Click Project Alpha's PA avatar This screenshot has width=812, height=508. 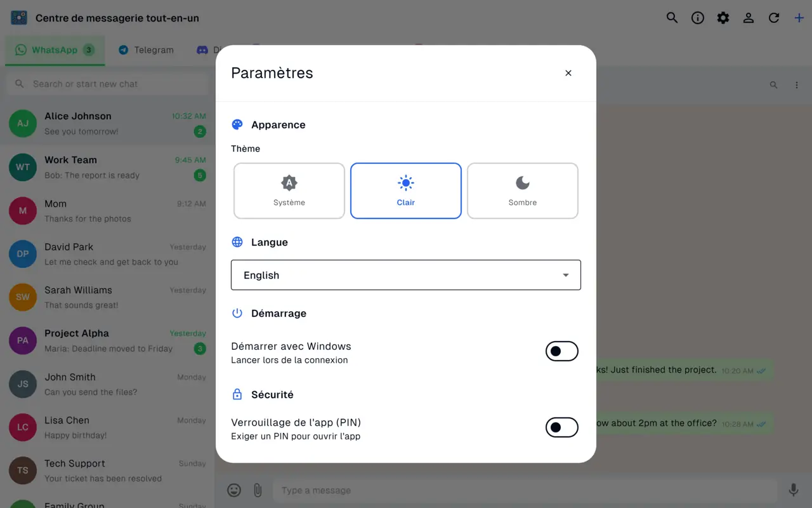(23, 340)
